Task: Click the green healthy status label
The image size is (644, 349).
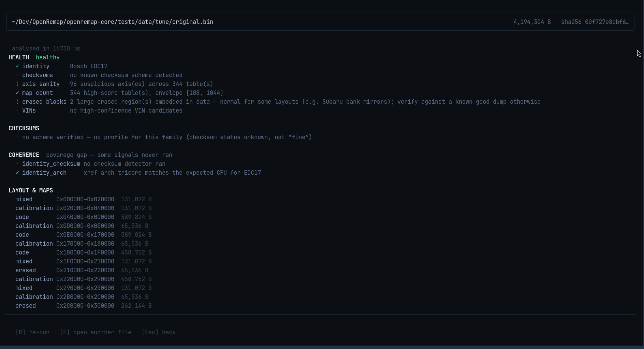Action: coord(48,57)
